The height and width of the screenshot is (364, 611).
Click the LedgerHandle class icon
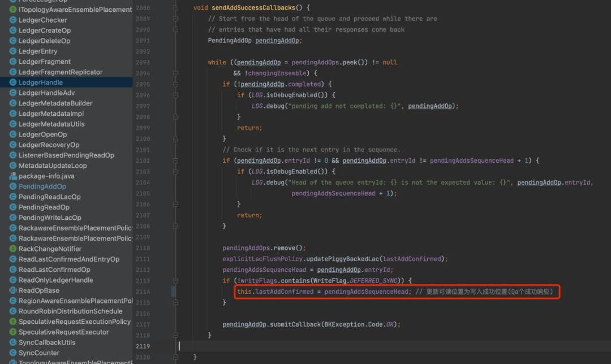pos(13,82)
